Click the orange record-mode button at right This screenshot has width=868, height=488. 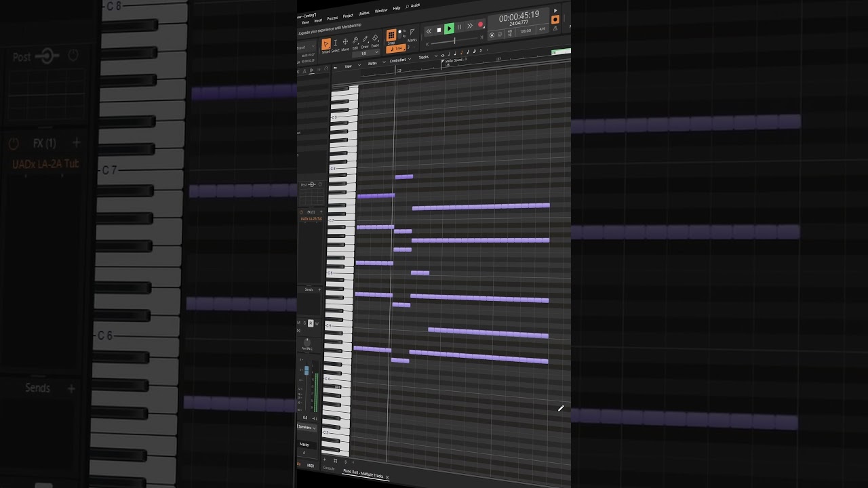(x=555, y=20)
